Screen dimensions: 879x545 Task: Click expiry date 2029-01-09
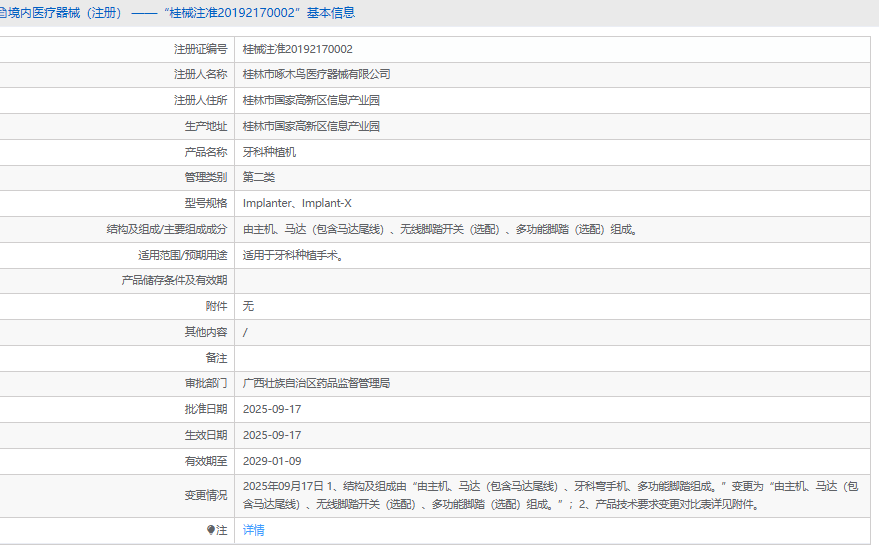(272, 461)
